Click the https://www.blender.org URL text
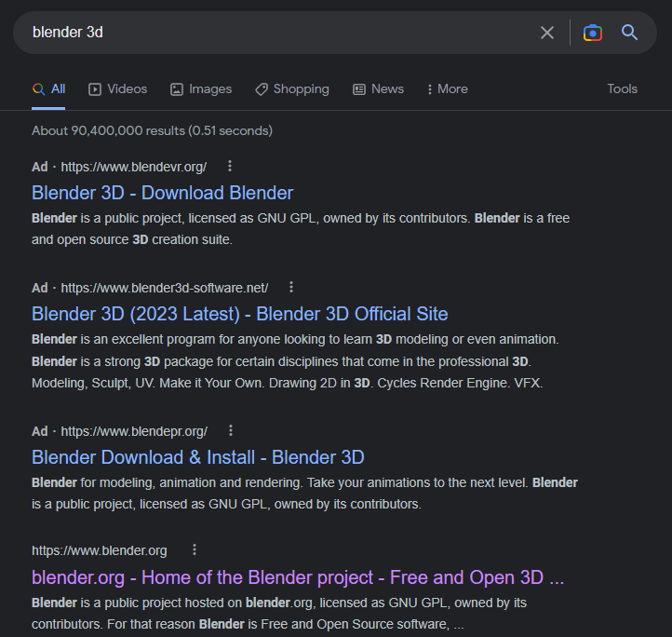This screenshot has width=672, height=637. pyautogui.click(x=100, y=550)
